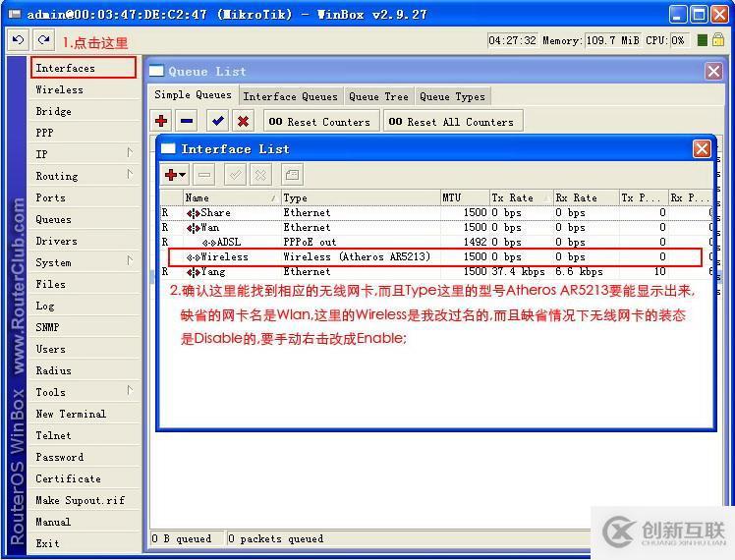The image size is (735, 560).
Task: Close the Interface List window
Action: pyautogui.click(x=702, y=149)
